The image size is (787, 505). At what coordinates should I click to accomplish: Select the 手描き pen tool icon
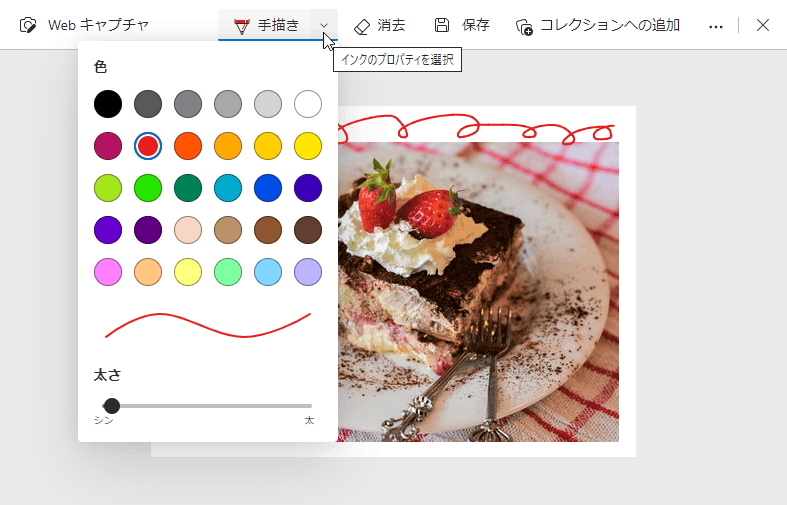pos(242,26)
